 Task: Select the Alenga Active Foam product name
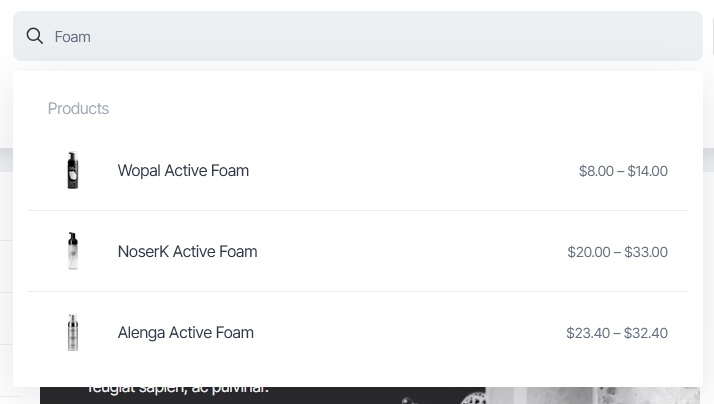185,333
